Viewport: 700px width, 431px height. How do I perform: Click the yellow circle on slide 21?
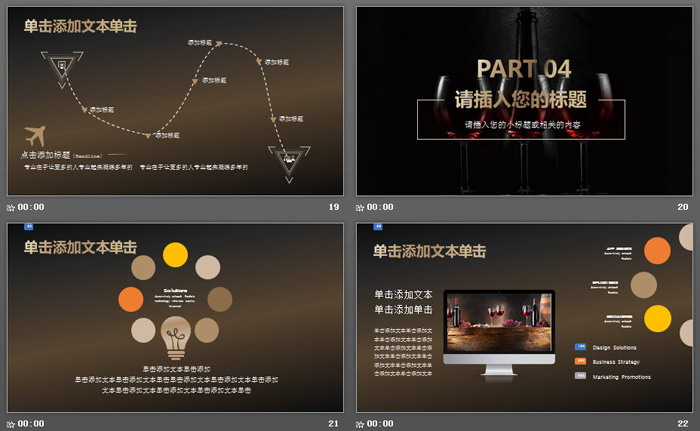click(x=175, y=255)
